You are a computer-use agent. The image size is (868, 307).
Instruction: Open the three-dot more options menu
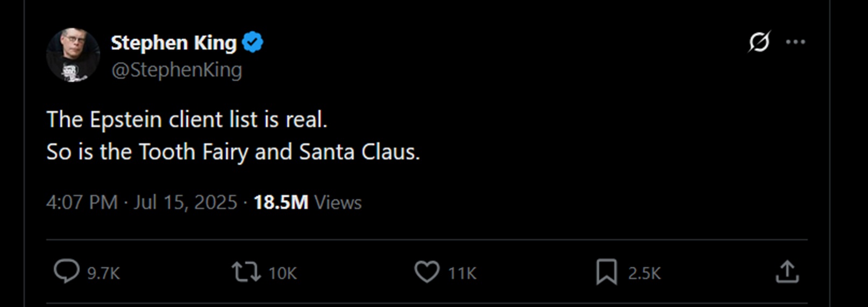pyautogui.click(x=795, y=42)
